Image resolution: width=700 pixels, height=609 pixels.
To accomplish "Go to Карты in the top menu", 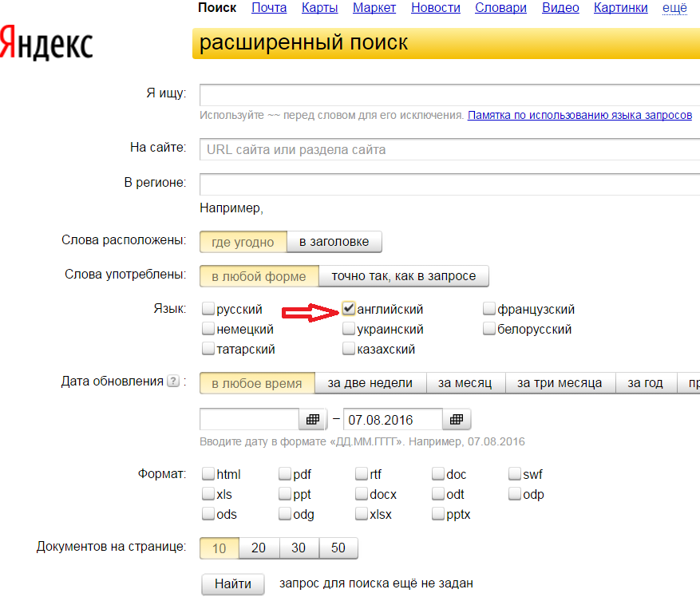I will point(319,8).
